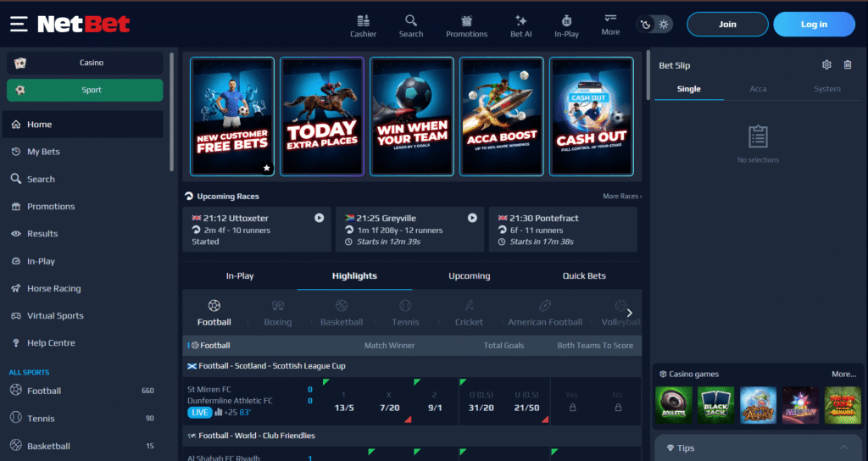Switch to the Quick Bets tab
This screenshot has width=868, height=461.
pos(584,275)
